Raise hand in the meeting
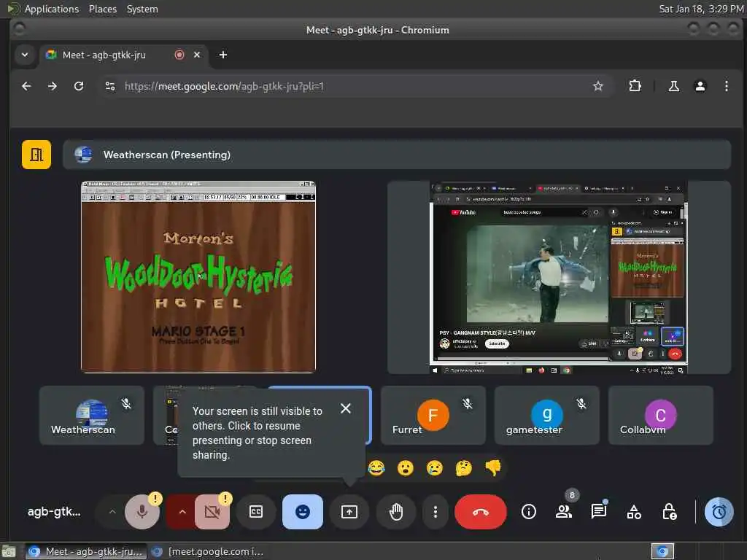The image size is (747, 560). coord(396,512)
